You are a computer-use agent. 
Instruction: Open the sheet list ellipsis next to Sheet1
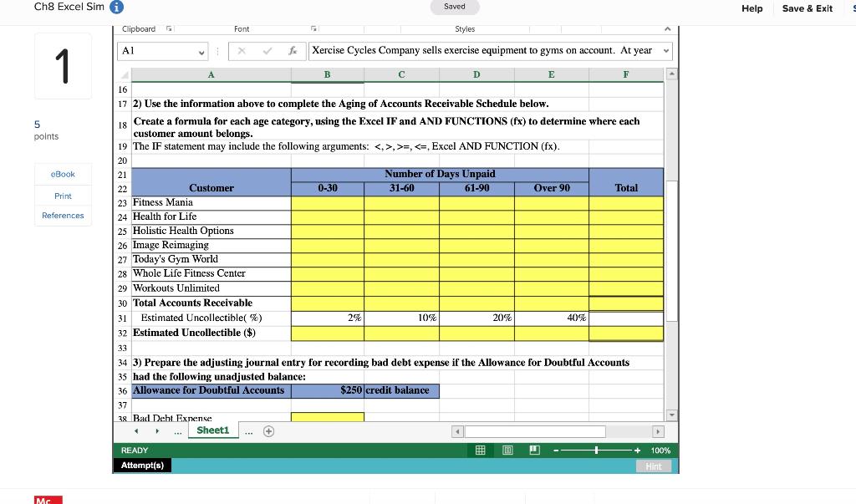coord(247,430)
